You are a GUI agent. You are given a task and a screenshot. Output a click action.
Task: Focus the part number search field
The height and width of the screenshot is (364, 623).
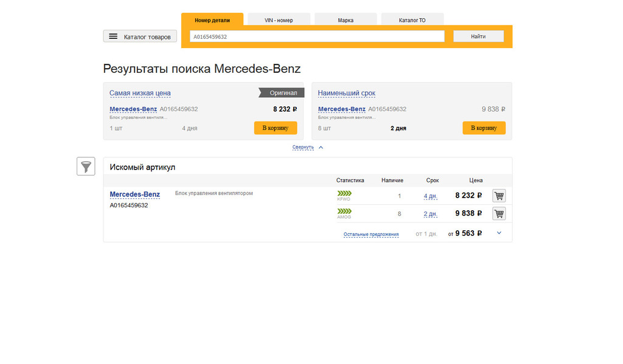pyautogui.click(x=317, y=36)
